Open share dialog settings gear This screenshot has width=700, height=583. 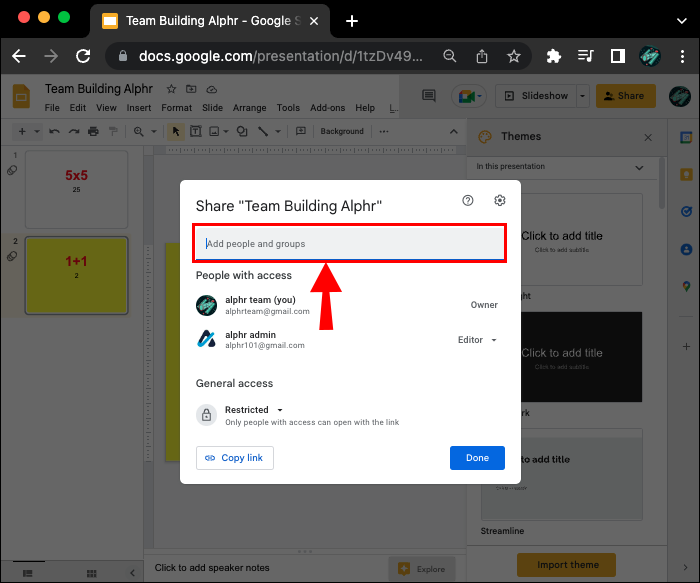coord(500,201)
